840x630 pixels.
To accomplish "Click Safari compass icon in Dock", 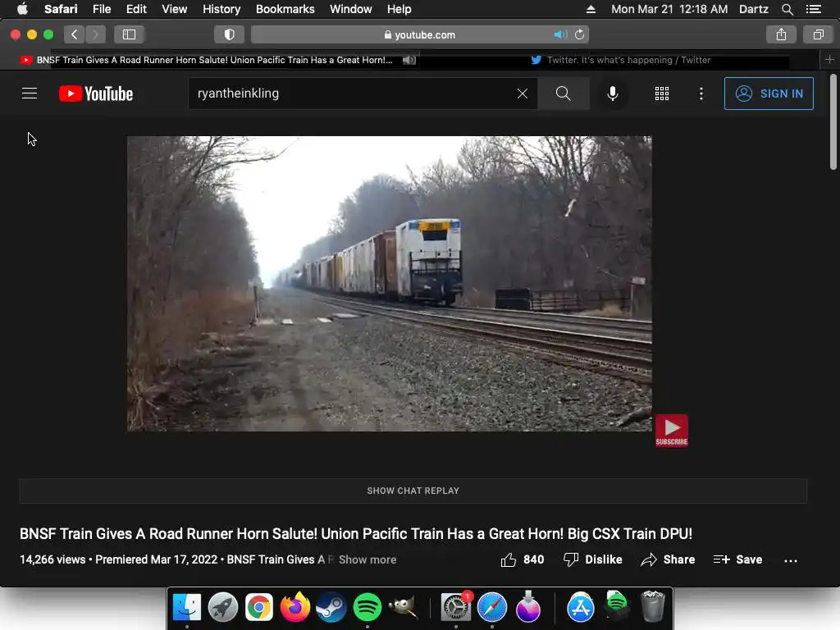I will click(492, 607).
